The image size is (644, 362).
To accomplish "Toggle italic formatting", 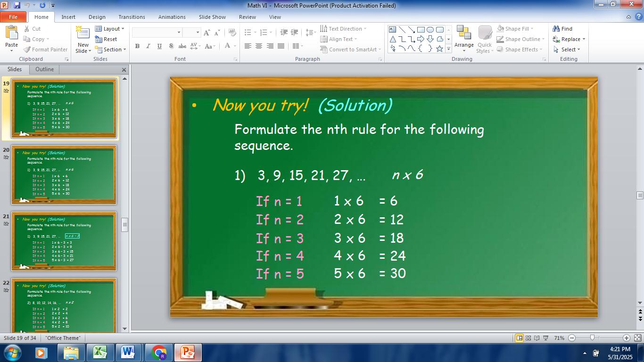I will click(148, 46).
